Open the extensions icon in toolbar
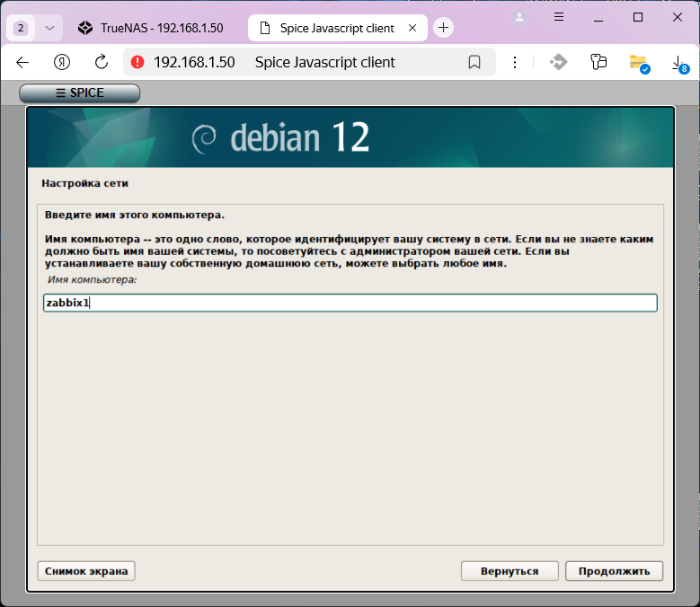This screenshot has width=700, height=607. click(598, 62)
